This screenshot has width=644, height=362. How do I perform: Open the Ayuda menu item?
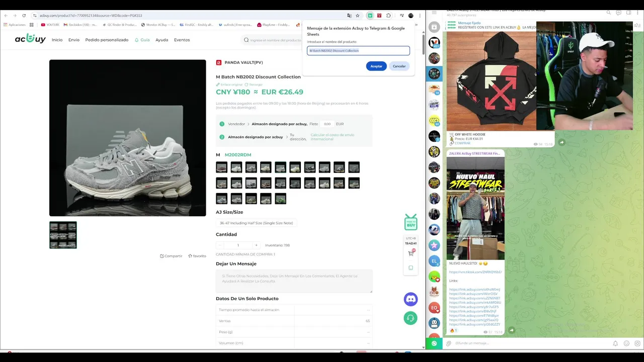coord(162,40)
